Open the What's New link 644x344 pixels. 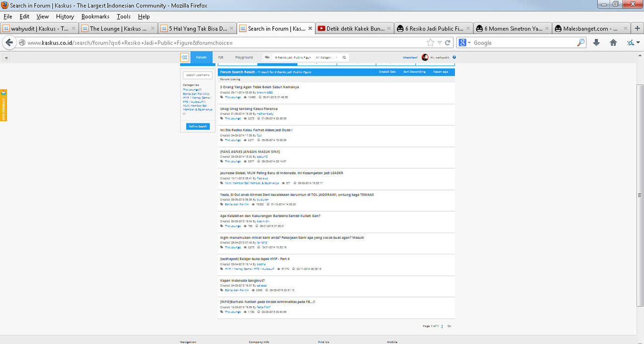[410, 57]
